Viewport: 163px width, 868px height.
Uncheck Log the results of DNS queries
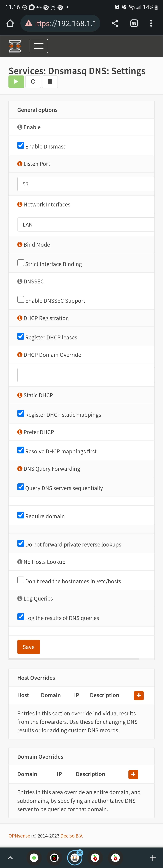click(21, 617)
